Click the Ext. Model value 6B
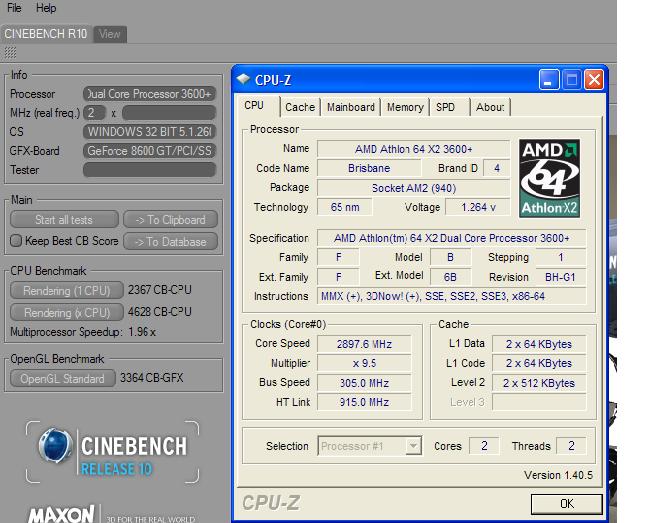 (x=450, y=277)
